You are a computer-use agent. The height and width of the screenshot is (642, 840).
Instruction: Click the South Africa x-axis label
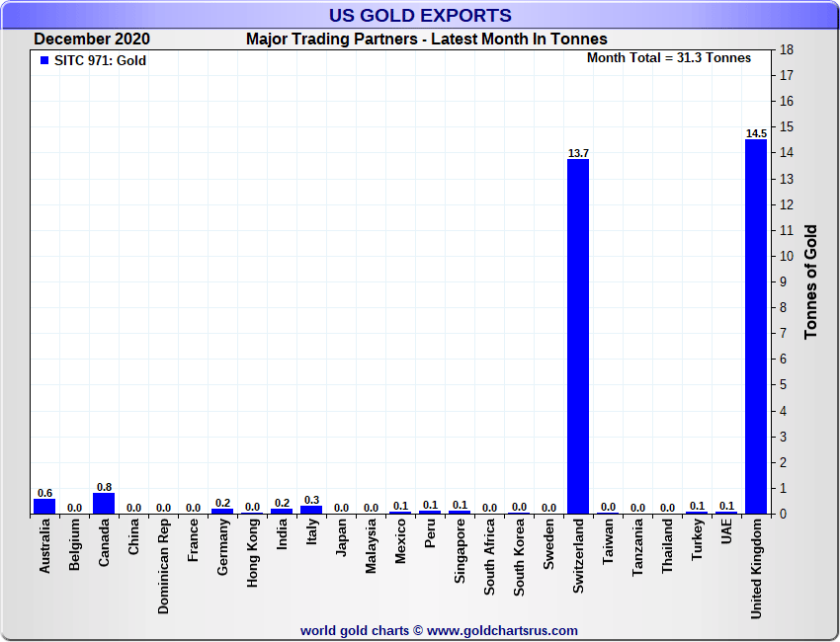[x=489, y=558]
